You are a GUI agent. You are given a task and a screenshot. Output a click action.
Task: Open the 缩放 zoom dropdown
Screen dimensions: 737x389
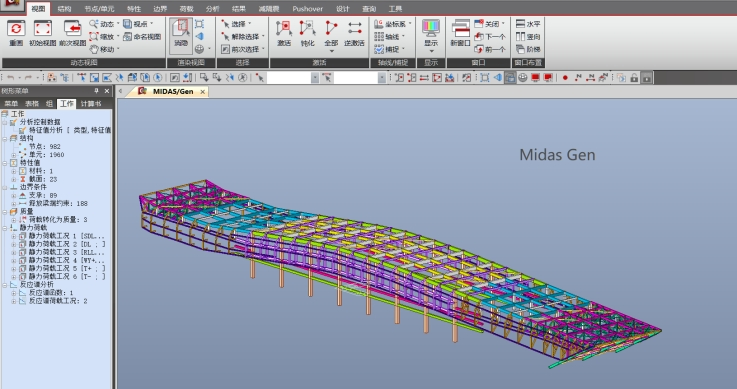pos(118,36)
